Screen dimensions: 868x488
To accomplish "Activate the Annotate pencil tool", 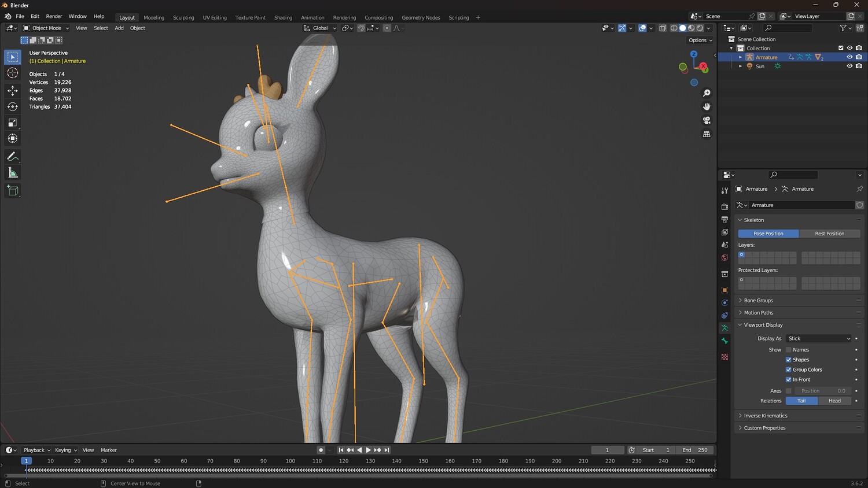I will click(13, 157).
